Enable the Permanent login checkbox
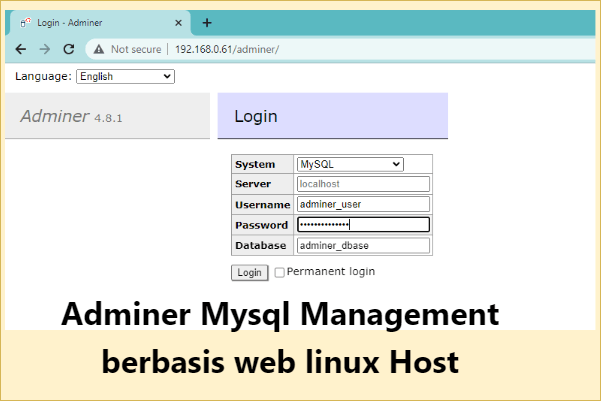601x401 pixels. coord(279,272)
